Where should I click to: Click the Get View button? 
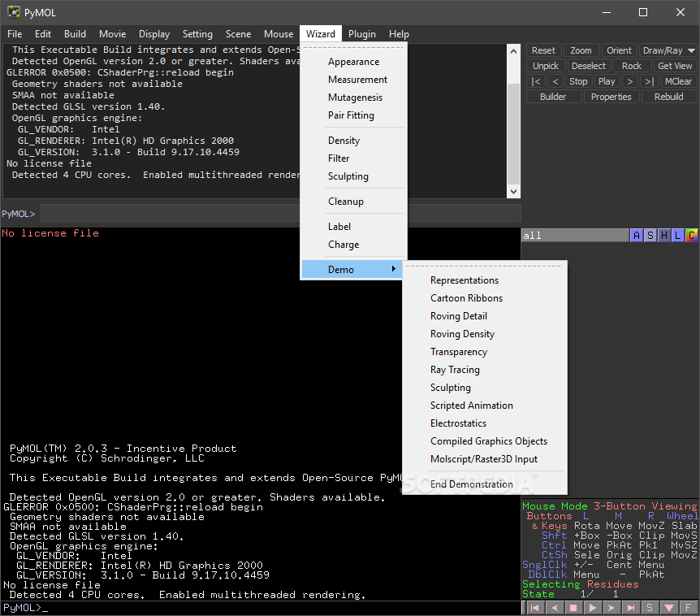[x=675, y=66]
